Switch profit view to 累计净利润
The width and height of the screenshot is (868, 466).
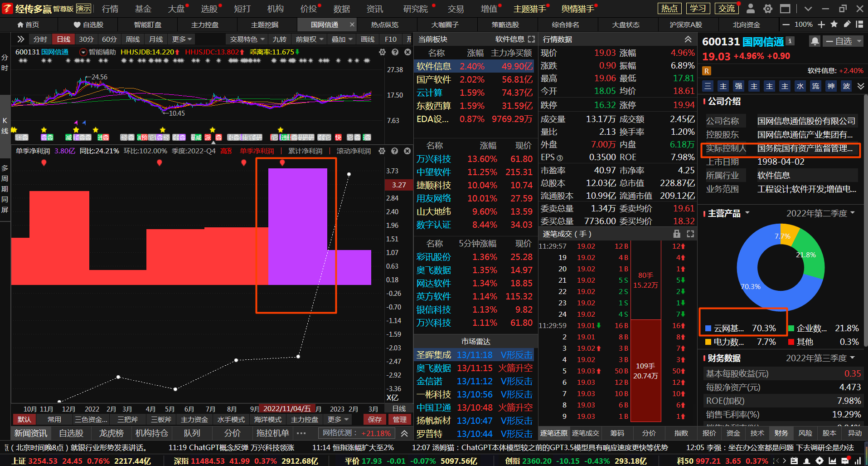coord(305,151)
